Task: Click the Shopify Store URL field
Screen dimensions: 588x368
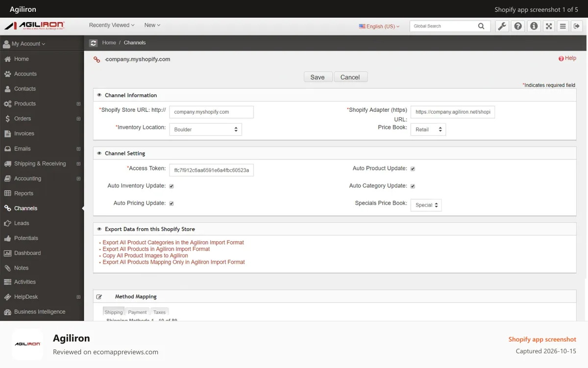Action: (211, 112)
